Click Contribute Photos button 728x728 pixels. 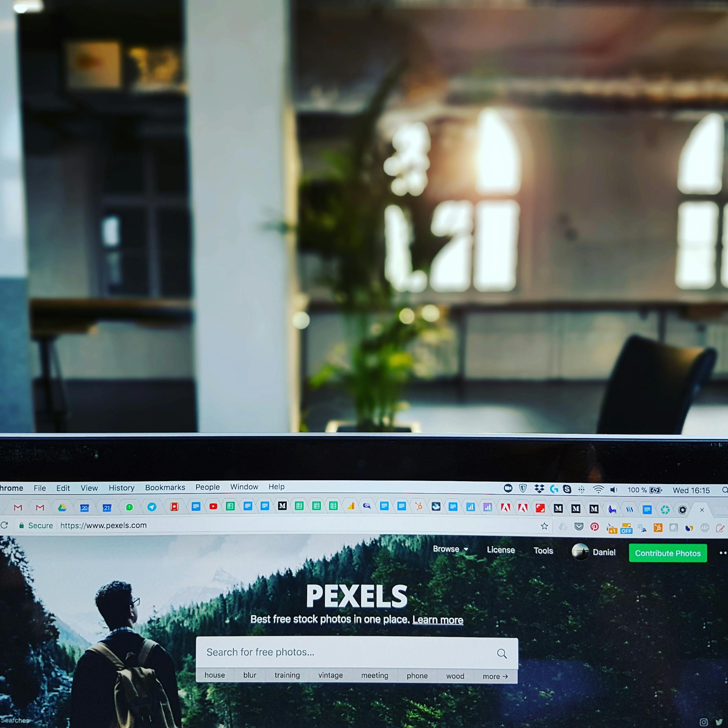667,552
